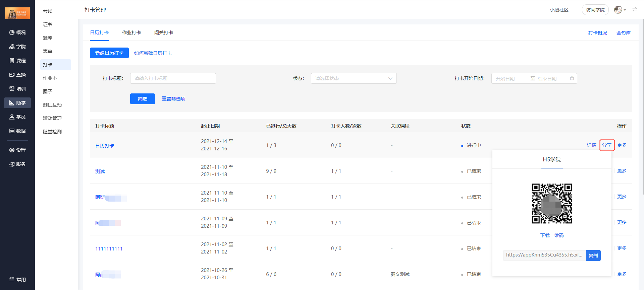Click the 打卡标题 input field

click(x=173, y=78)
